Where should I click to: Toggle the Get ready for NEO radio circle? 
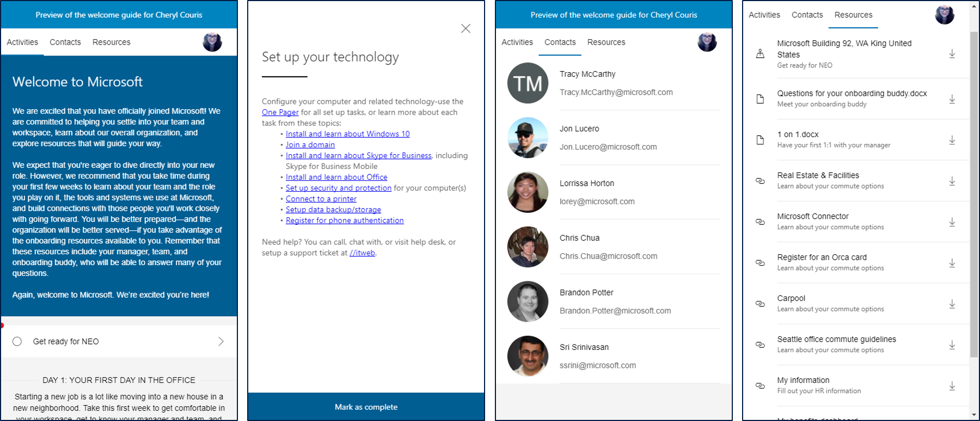tap(17, 341)
